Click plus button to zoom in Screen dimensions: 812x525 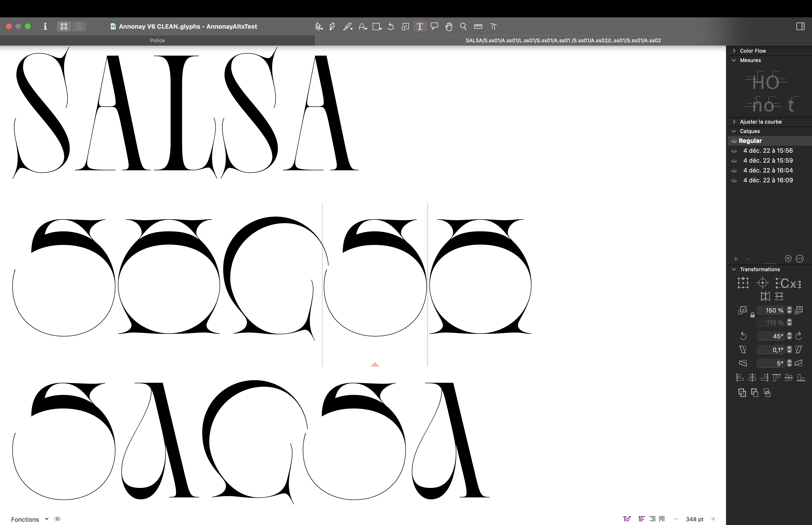coord(713,519)
